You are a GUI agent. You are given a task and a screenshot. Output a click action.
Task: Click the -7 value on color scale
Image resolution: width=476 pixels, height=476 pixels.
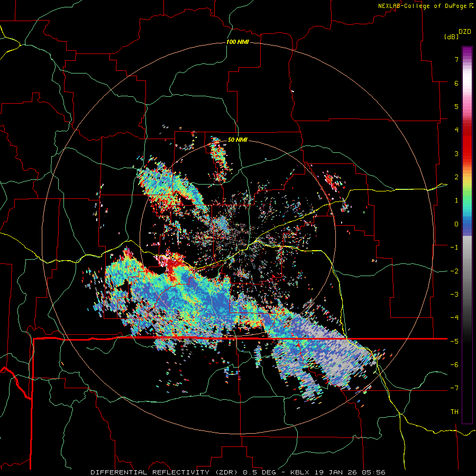454,388
